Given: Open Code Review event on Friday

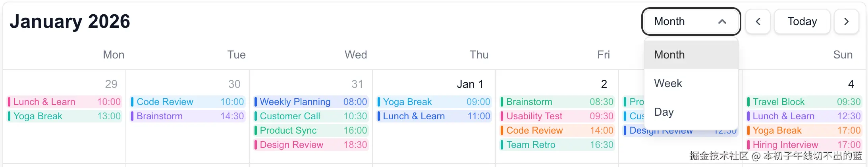Looking at the screenshot, I should coord(557,130).
